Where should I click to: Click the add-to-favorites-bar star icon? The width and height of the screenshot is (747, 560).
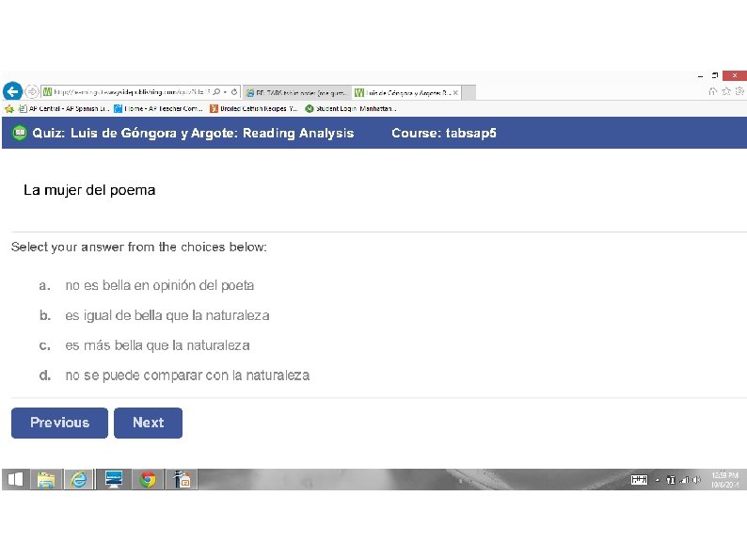9,108
